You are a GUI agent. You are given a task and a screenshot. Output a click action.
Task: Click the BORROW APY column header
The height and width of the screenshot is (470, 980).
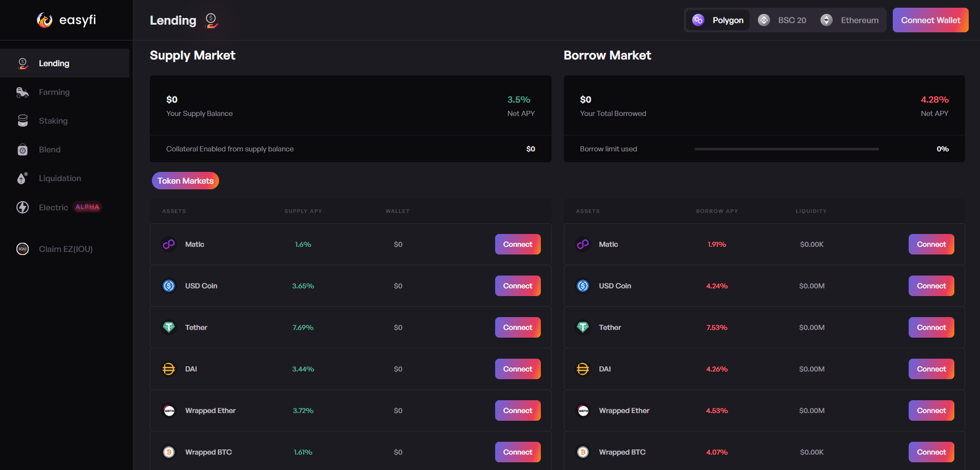coord(717,211)
